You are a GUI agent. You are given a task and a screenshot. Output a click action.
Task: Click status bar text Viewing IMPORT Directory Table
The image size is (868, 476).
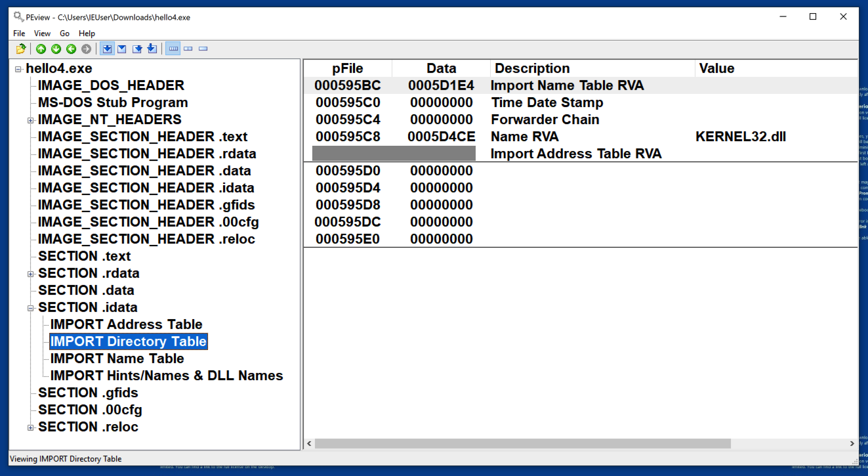(66, 459)
